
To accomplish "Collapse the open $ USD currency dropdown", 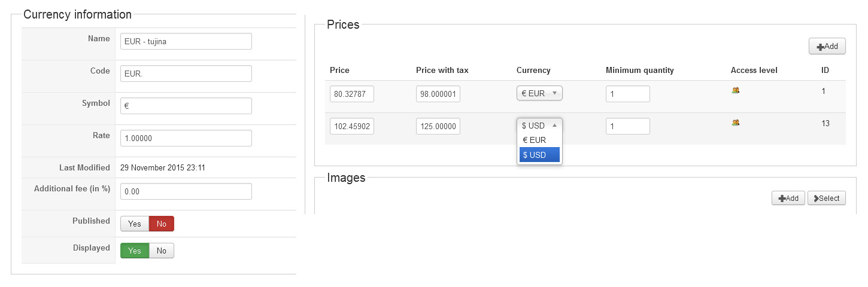I will click(x=539, y=126).
